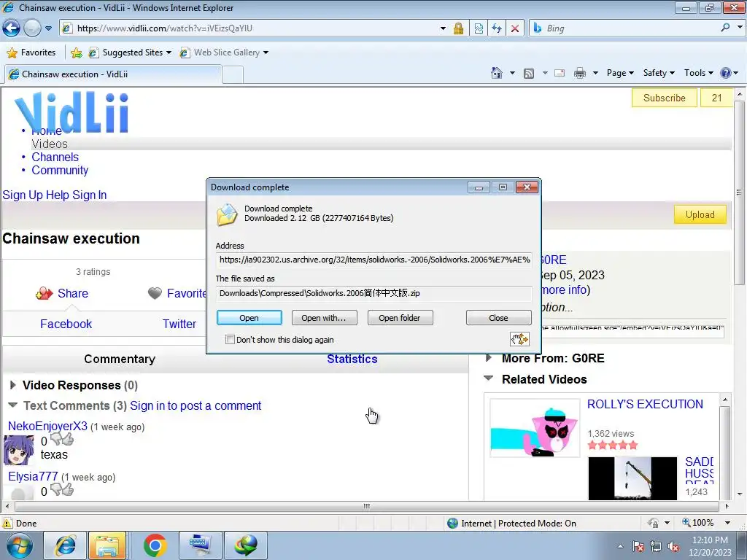747x560 pixels.
Task: Open the recent pages dropdown arrow
Action: pyautogui.click(x=49, y=28)
